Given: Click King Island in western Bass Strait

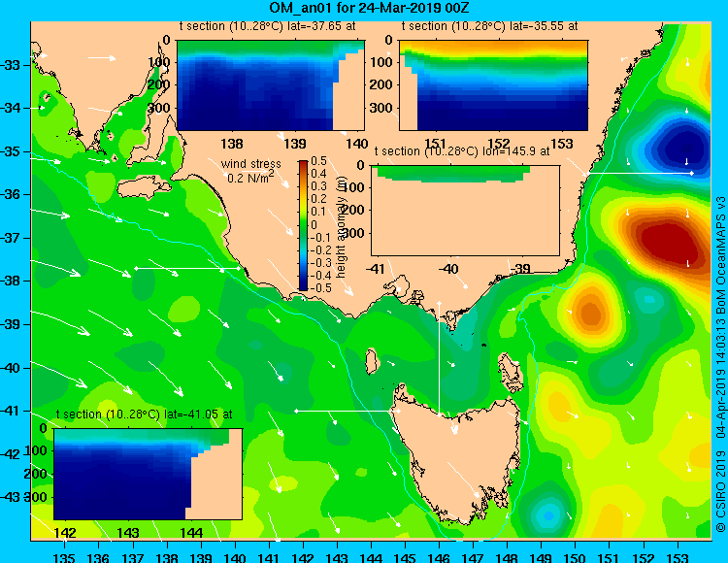Looking at the screenshot, I should click(x=371, y=361).
